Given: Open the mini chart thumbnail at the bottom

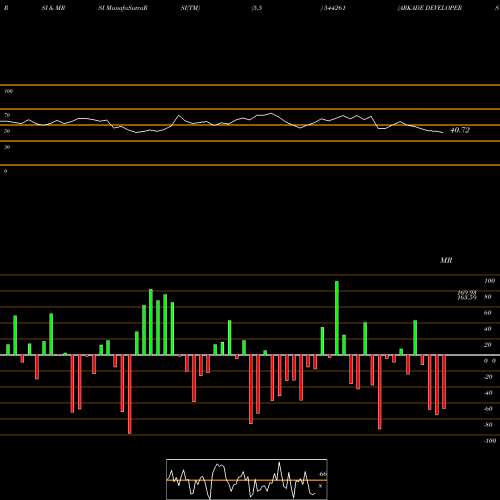Looking at the screenshot, I should pos(247,479).
